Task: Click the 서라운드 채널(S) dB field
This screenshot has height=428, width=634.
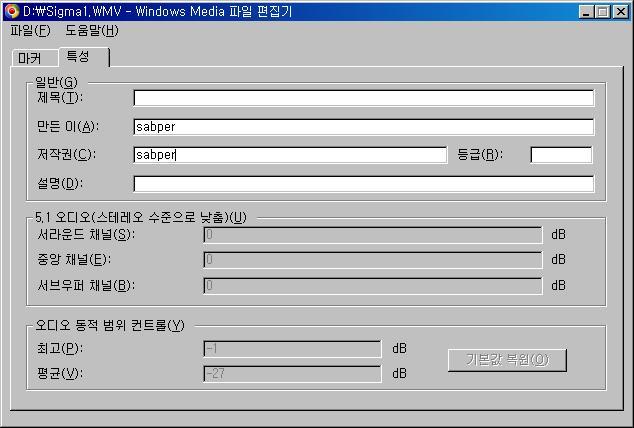Action: [x=373, y=235]
